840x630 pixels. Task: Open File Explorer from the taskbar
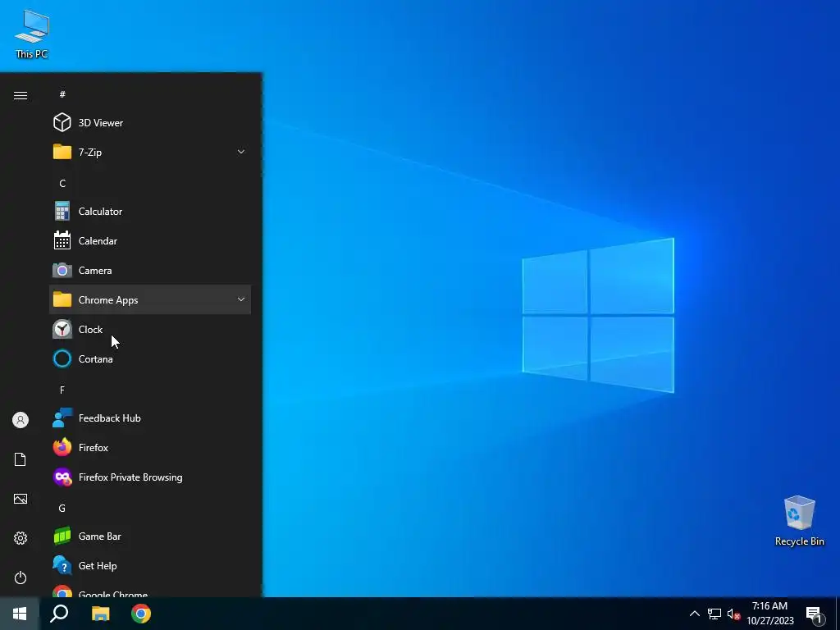pos(100,614)
